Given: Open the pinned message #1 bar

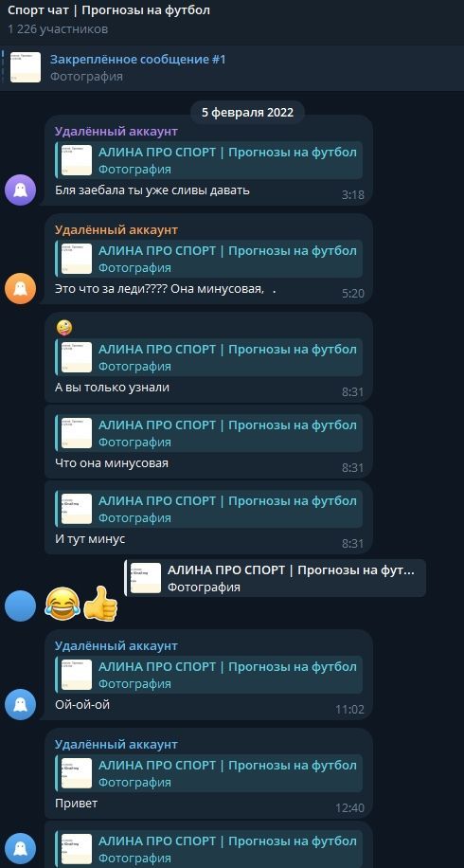Looking at the screenshot, I should (x=232, y=67).
